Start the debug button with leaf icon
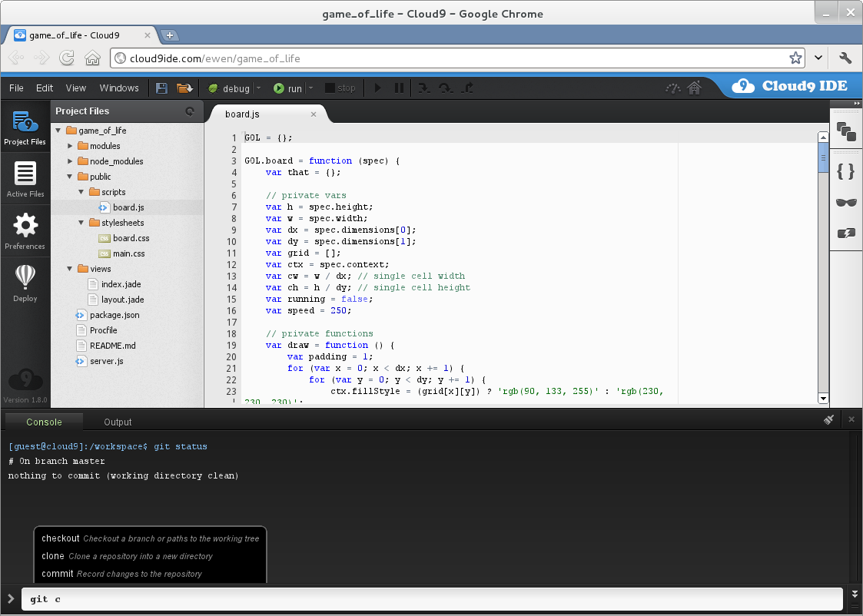Viewport: 863px width, 616px height. click(229, 88)
